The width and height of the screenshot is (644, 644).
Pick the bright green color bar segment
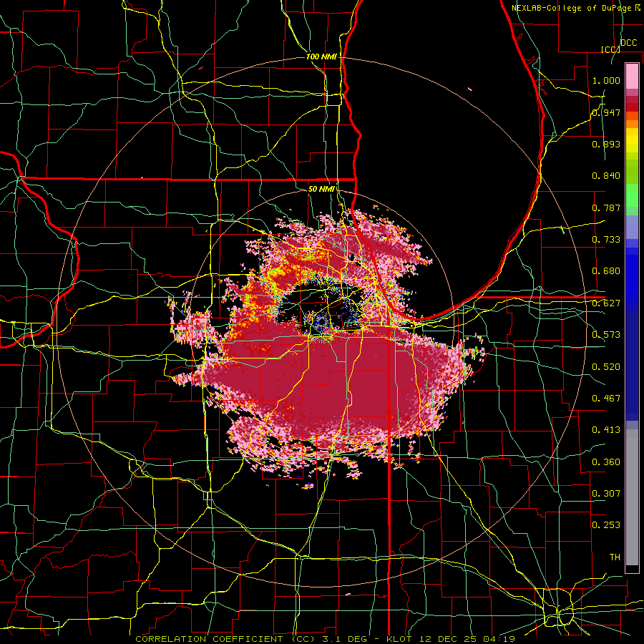tap(632, 195)
